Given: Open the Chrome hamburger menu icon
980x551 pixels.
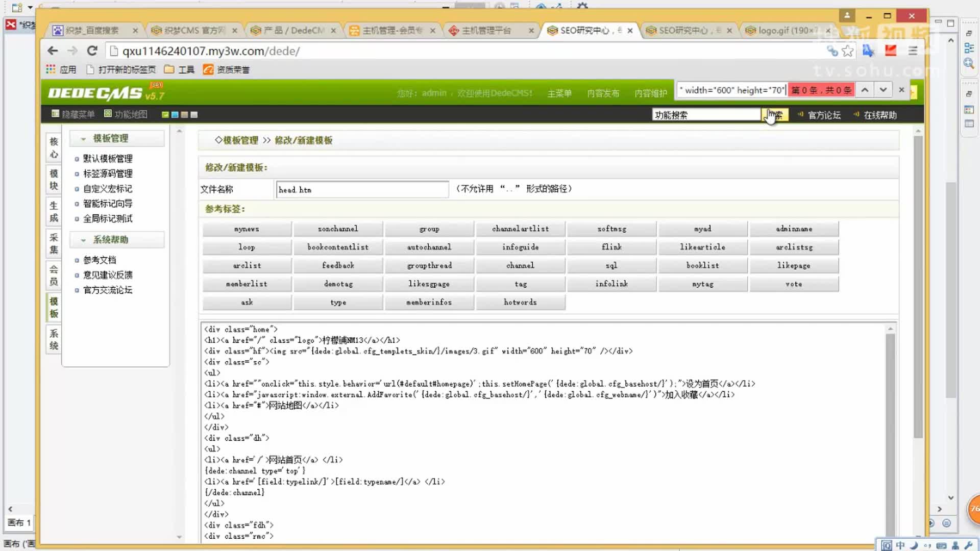Looking at the screenshot, I should tap(913, 51).
